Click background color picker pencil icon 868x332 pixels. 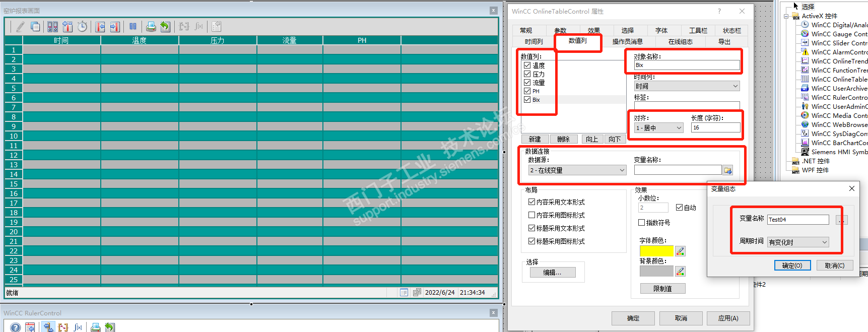point(680,271)
